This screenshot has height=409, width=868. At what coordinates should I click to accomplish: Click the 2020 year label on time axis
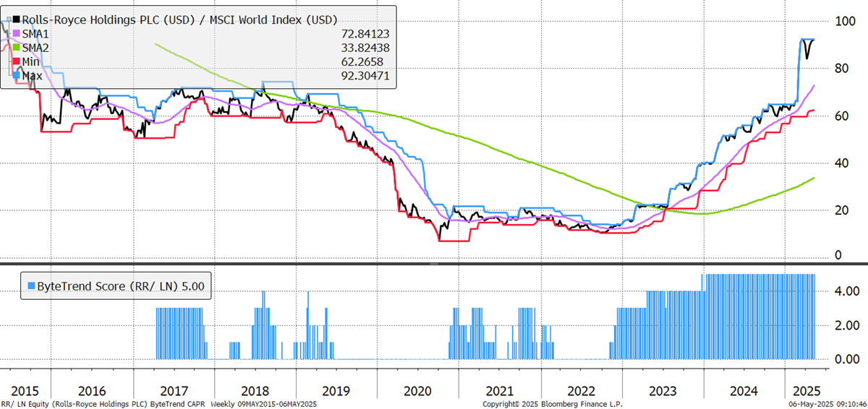tap(417, 390)
